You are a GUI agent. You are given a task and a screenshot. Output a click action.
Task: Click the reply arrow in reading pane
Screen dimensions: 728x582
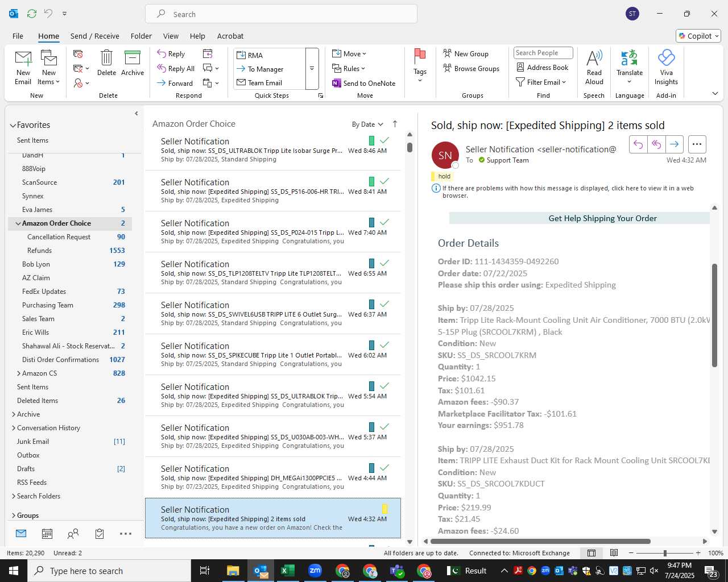click(x=638, y=144)
